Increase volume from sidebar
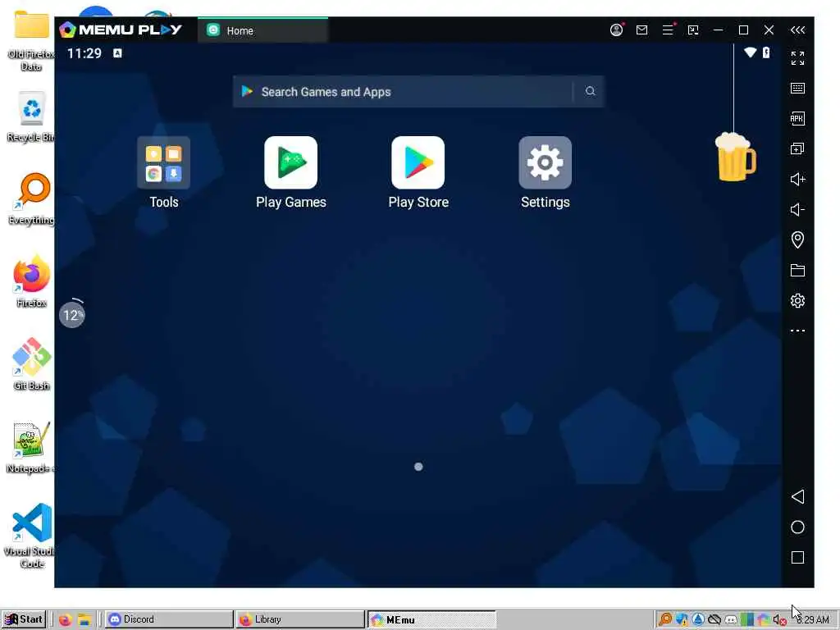Viewport: 840px width, 630px height. coord(797,179)
